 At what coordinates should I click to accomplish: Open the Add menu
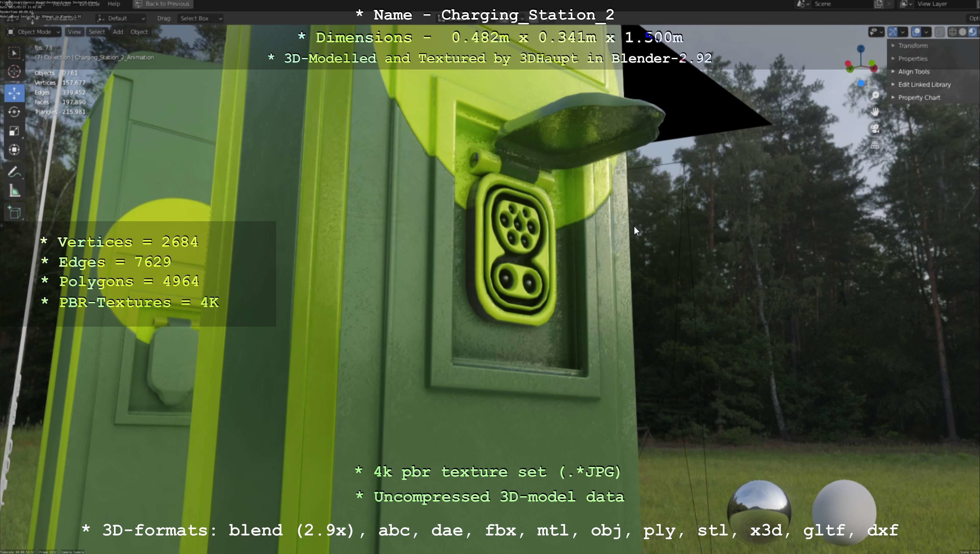coord(118,32)
